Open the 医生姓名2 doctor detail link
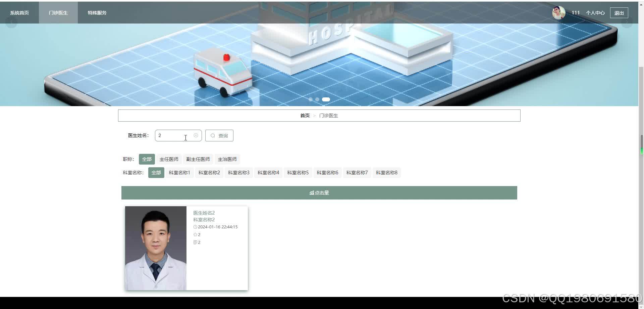644x309 pixels. [x=203, y=213]
